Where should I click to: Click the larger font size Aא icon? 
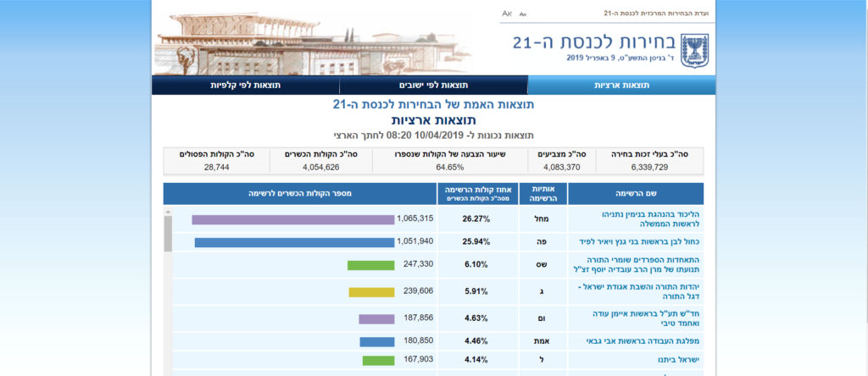click(507, 14)
